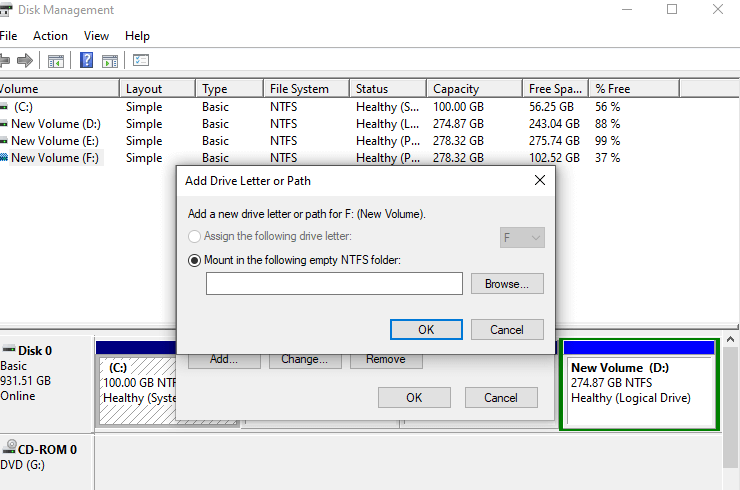740x490 pixels.
Task: Sort by the Status column header
Action: click(388, 89)
